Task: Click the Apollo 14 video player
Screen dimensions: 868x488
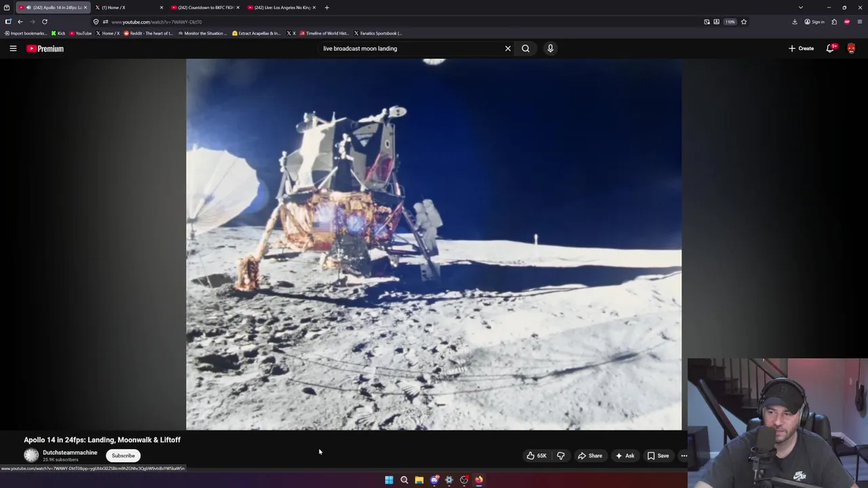Action: click(x=434, y=244)
